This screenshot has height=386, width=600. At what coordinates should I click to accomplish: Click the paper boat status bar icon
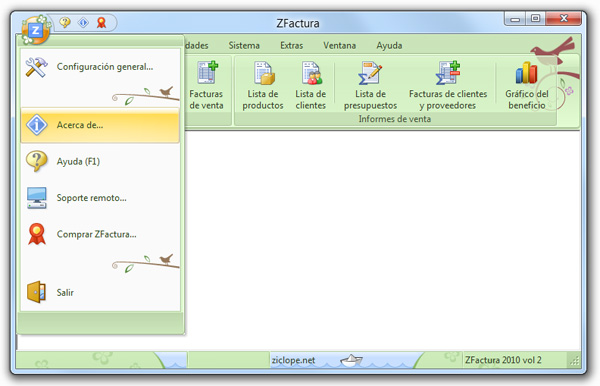(351, 360)
